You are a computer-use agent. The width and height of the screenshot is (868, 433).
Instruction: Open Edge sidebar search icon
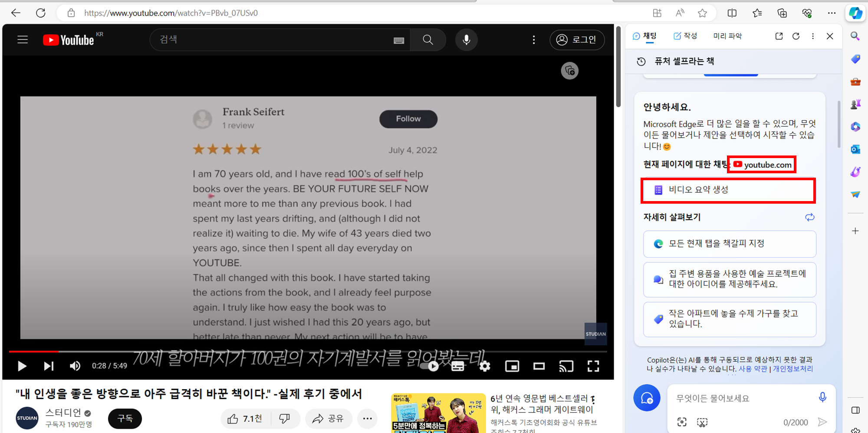[x=855, y=36]
